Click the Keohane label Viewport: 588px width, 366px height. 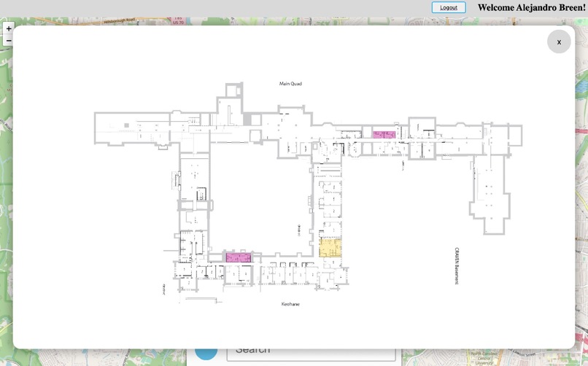coord(290,304)
